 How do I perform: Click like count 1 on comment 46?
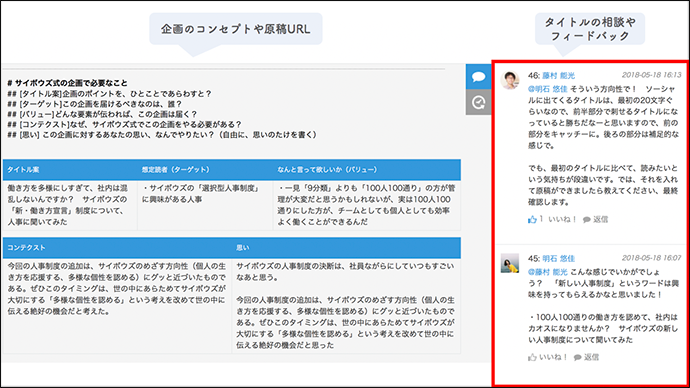pos(541,219)
